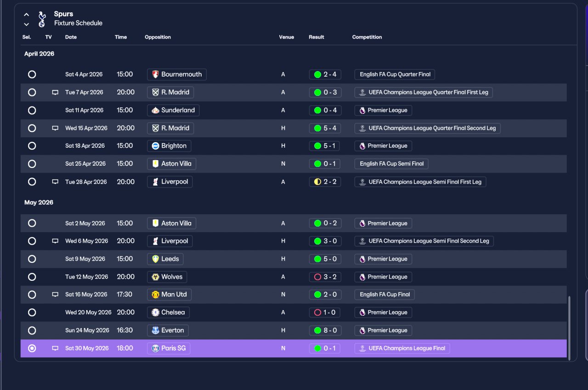The image size is (588, 390).
Task: Click the yellow draw indicator on Liverpool result
Action: click(317, 182)
